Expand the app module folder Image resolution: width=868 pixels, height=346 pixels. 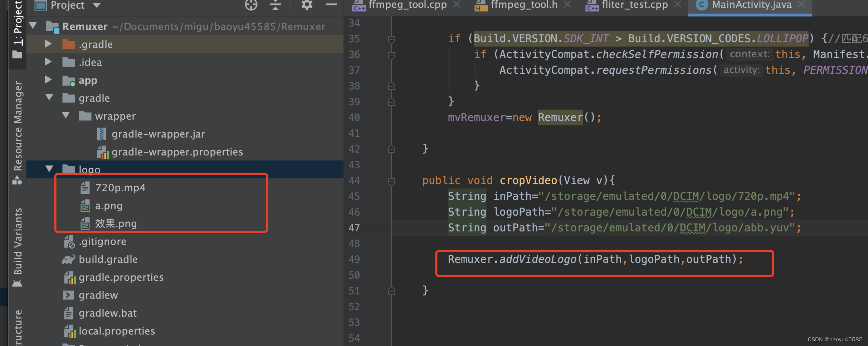pos(48,80)
